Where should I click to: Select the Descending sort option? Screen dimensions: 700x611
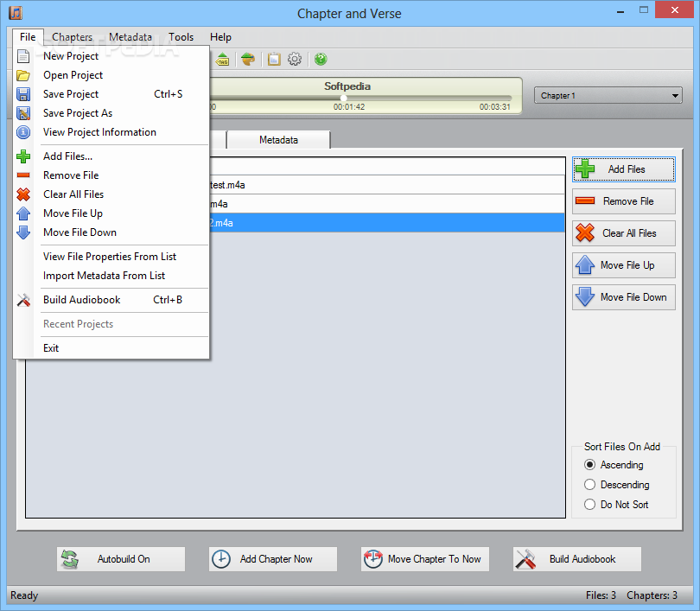pos(617,485)
